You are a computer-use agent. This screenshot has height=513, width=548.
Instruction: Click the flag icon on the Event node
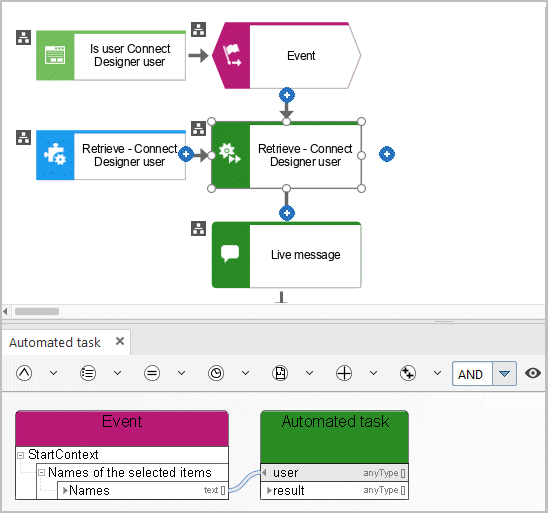(231, 55)
